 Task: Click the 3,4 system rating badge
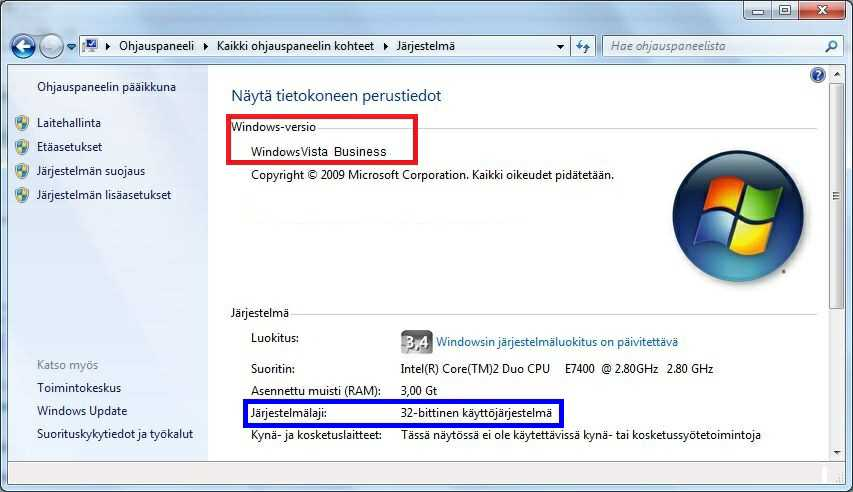pos(417,342)
